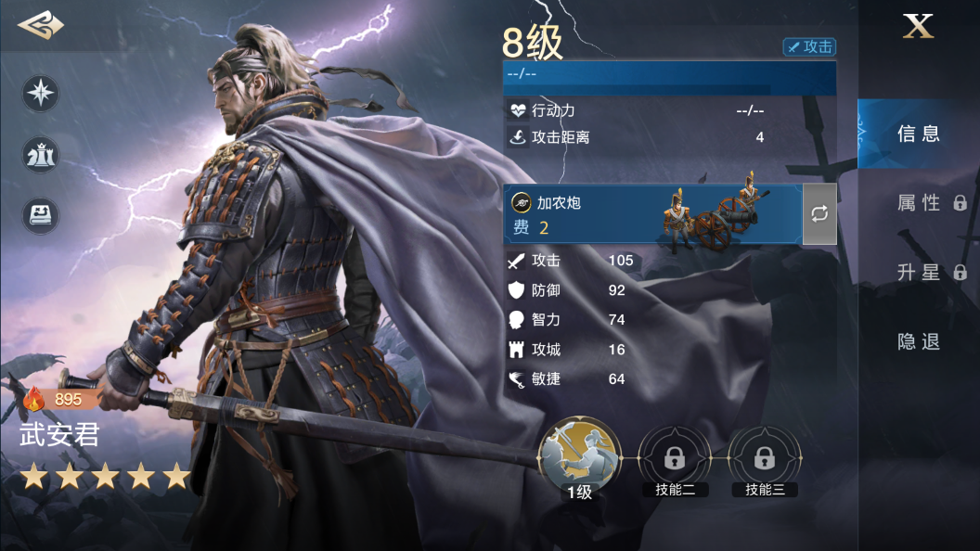The width and height of the screenshot is (980, 551).
Task: Click the 隐退 retire button
Action: point(918,341)
